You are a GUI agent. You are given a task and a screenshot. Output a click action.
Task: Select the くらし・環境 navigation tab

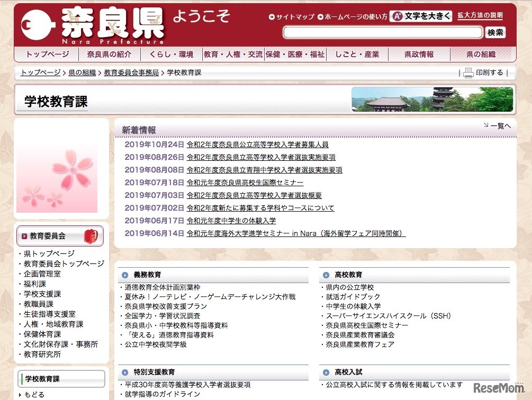(172, 53)
